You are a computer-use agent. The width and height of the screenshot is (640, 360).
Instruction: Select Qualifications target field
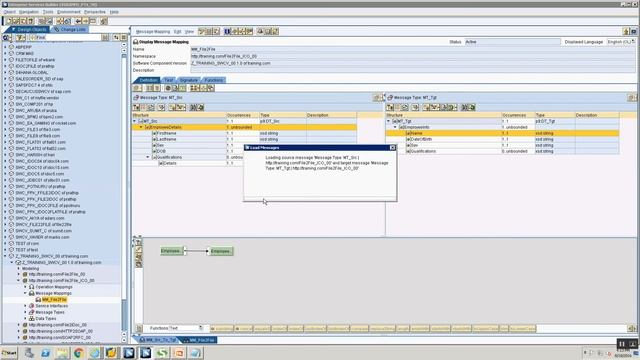423,151
